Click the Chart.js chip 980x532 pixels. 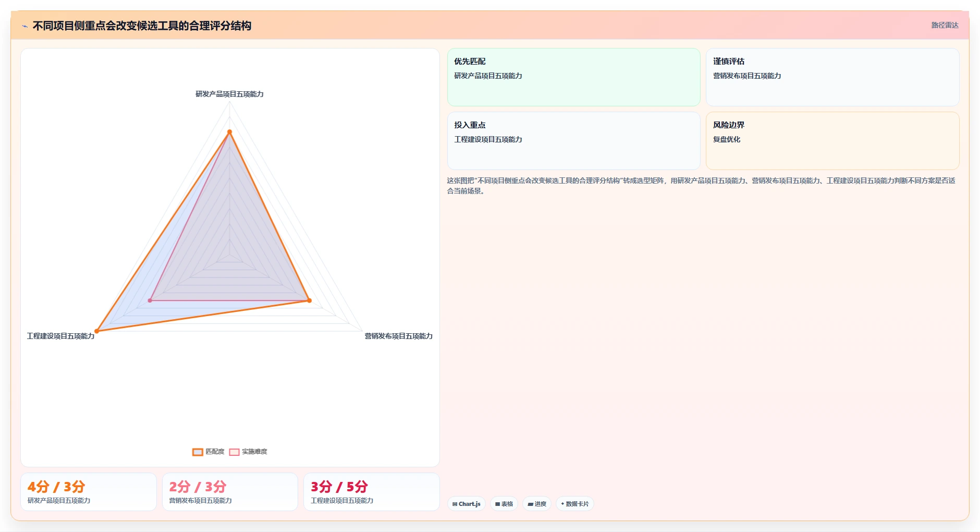pos(467,504)
